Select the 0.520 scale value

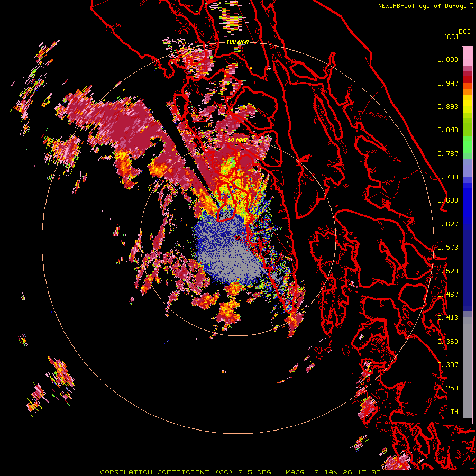point(448,271)
